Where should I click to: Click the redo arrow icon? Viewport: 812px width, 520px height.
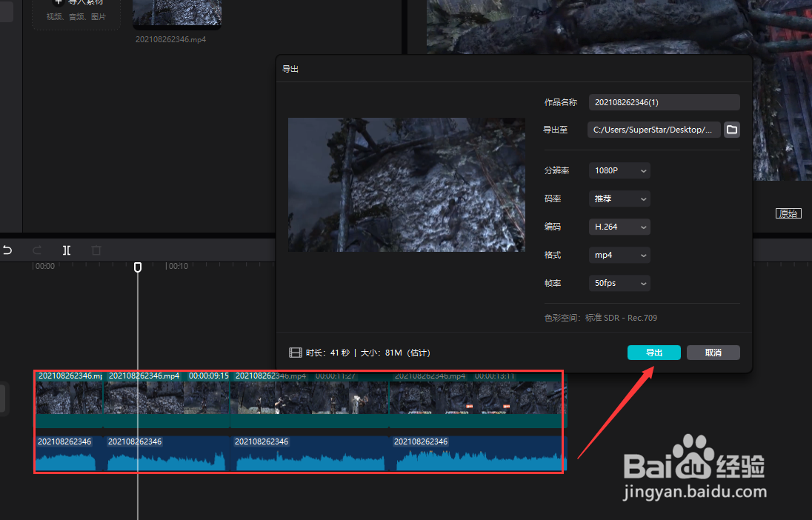pyautogui.click(x=37, y=250)
